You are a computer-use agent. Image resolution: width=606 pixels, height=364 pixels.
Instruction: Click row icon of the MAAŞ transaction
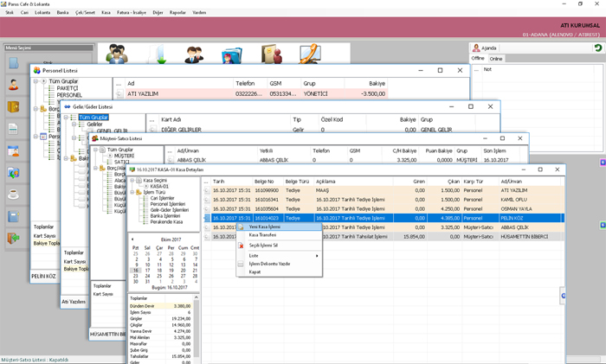tap(207, 190)
